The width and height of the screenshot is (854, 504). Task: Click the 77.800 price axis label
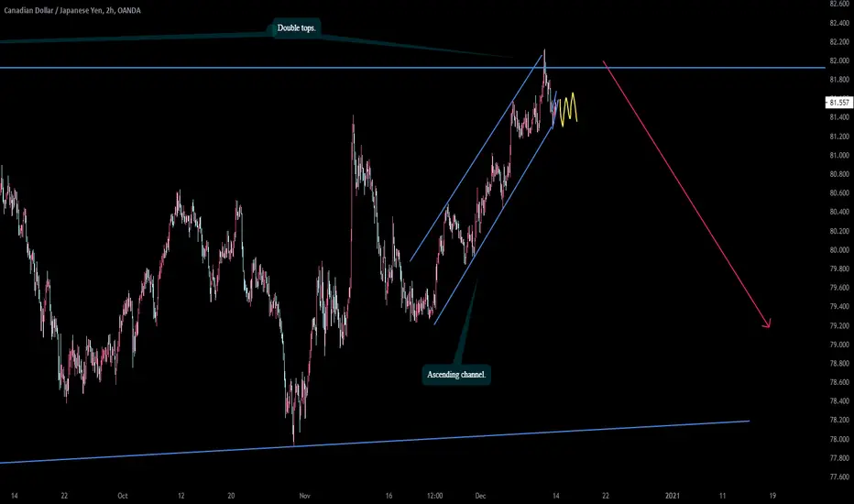point(839,458)
